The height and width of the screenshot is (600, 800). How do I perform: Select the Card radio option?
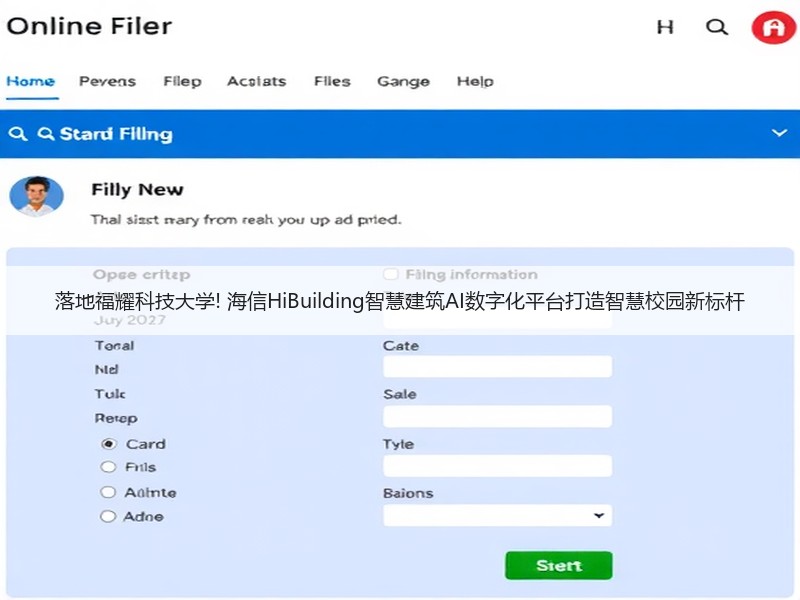pos(108,444)
